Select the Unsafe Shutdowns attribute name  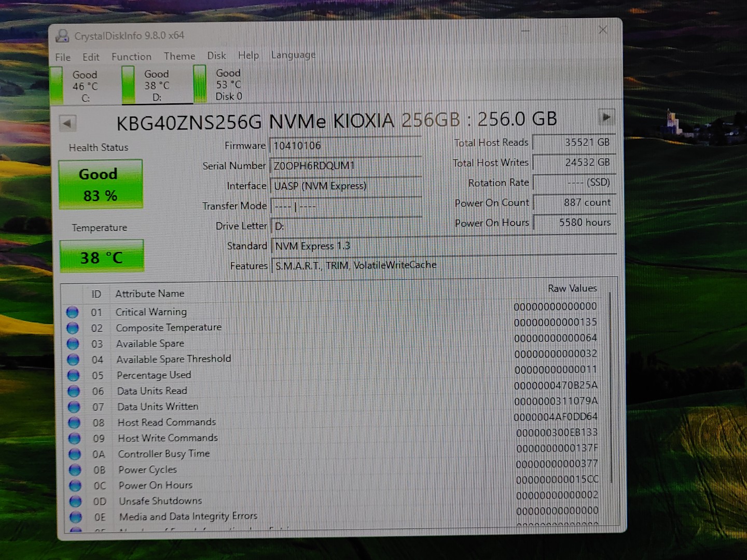click(x=160, y=501)
